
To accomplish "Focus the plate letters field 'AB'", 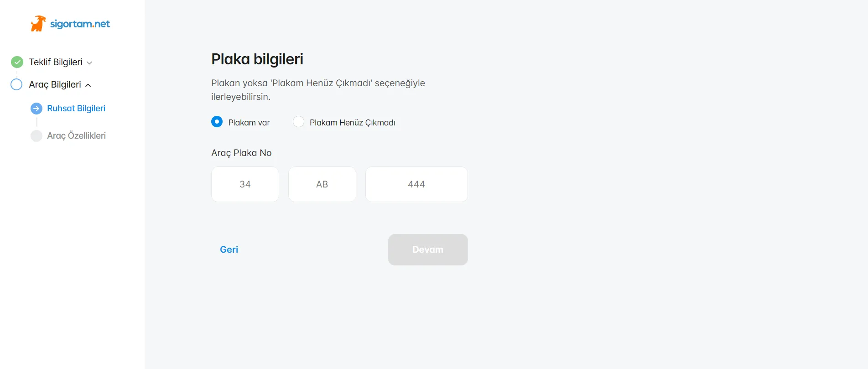I will coord(322,184).
